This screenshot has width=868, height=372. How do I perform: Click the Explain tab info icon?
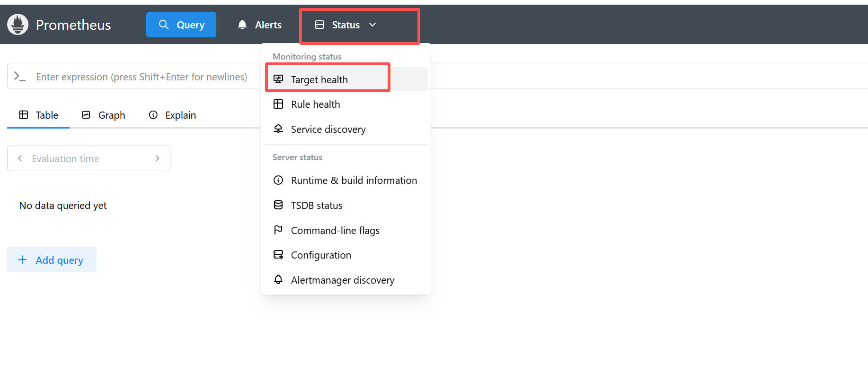coord(153,115)
